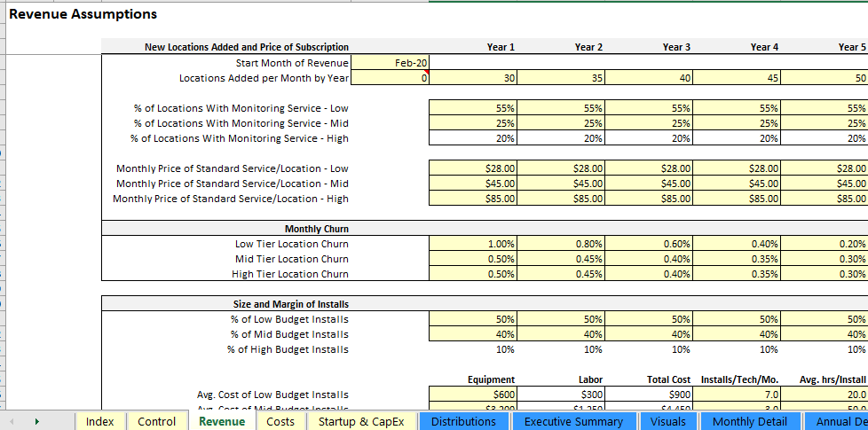
Task: Click the Installs/Tech/Mo. column header
Action: coord(740,379)
